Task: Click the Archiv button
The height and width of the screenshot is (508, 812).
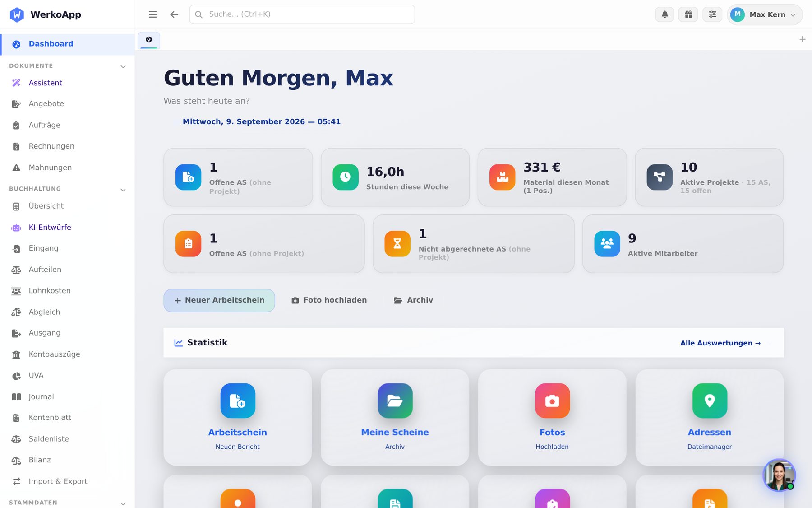Action: (413, 300)
